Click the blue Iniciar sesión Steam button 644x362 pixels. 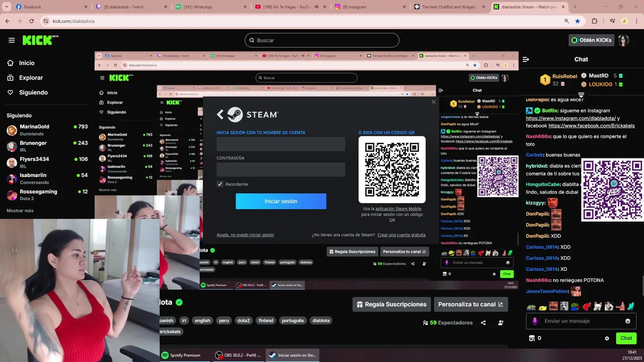coord(281,201)
